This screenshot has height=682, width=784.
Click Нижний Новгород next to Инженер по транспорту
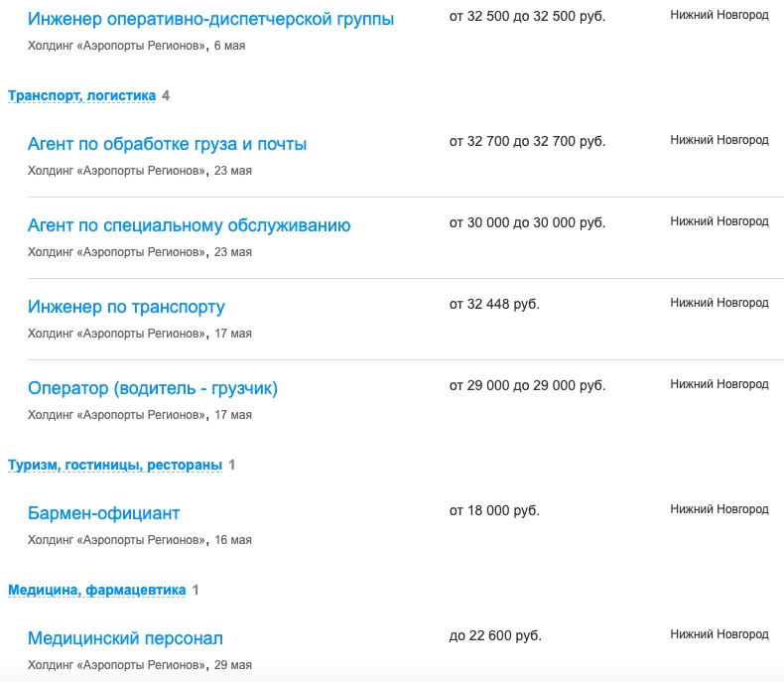719,303
